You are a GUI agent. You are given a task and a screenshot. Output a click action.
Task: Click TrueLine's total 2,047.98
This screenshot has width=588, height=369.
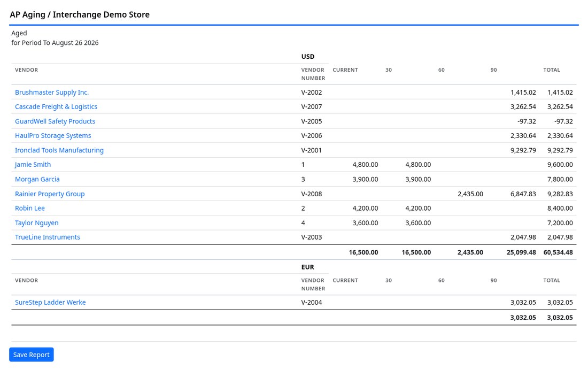point(560,237)
